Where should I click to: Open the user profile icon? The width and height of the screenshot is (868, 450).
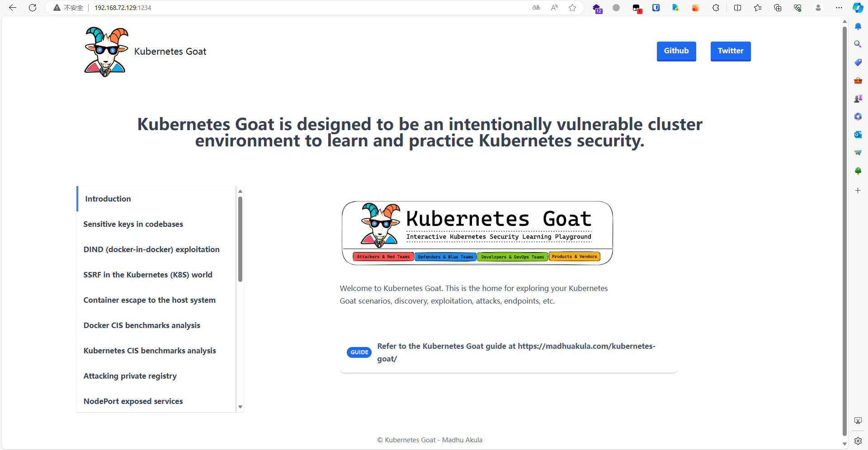(818, 8)
